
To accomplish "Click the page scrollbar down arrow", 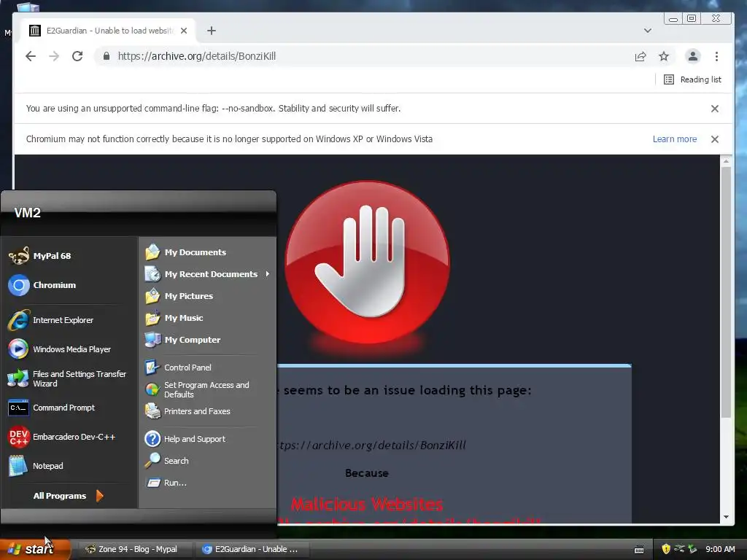I will [x=726, y=517].
